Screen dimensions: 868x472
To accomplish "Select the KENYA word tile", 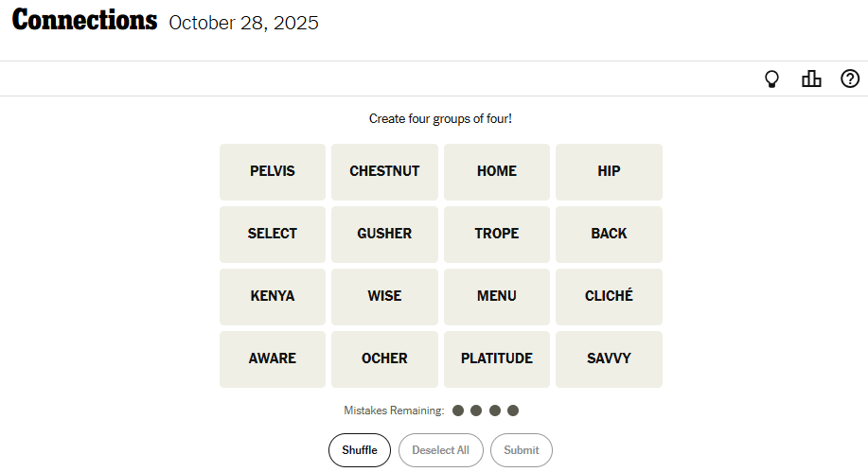I will click(273, 296).
